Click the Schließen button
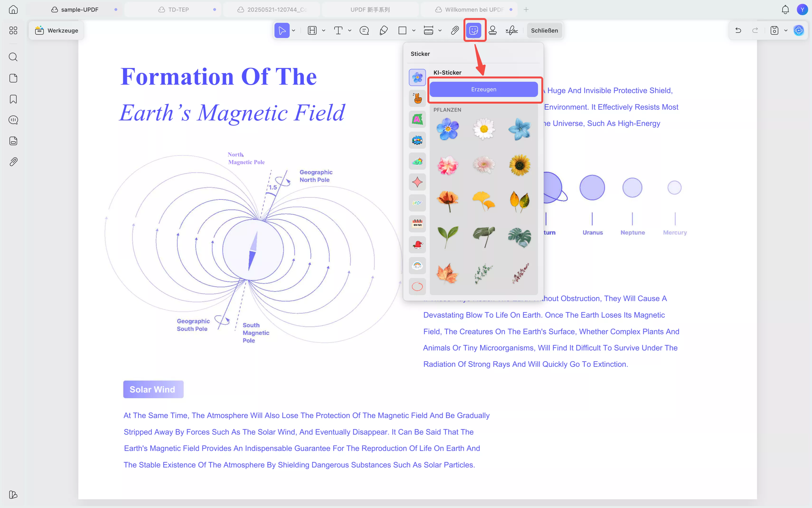The height and width of the screenshot is (508, 812). point(544,31)
